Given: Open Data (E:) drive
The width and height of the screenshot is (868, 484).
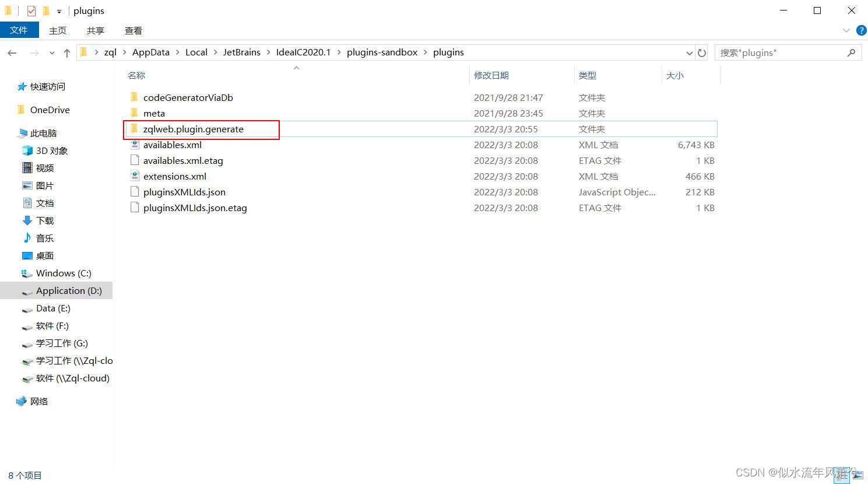Looking at the screenshot, I should 53,308.
